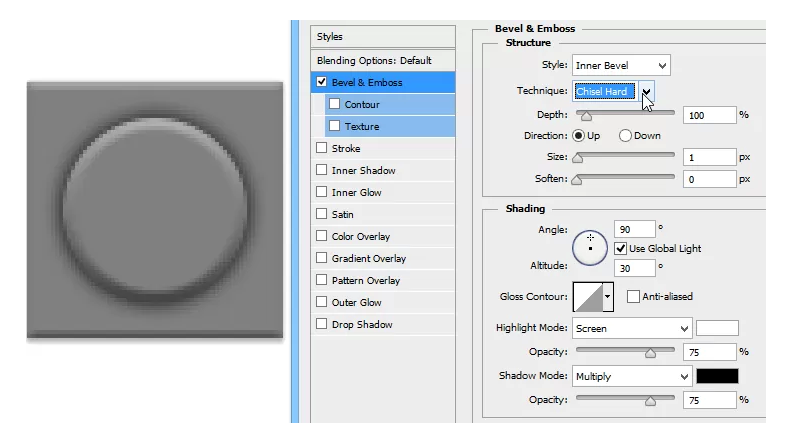Uncheck the Bevel & Emboss checkbox

point(322,82)
